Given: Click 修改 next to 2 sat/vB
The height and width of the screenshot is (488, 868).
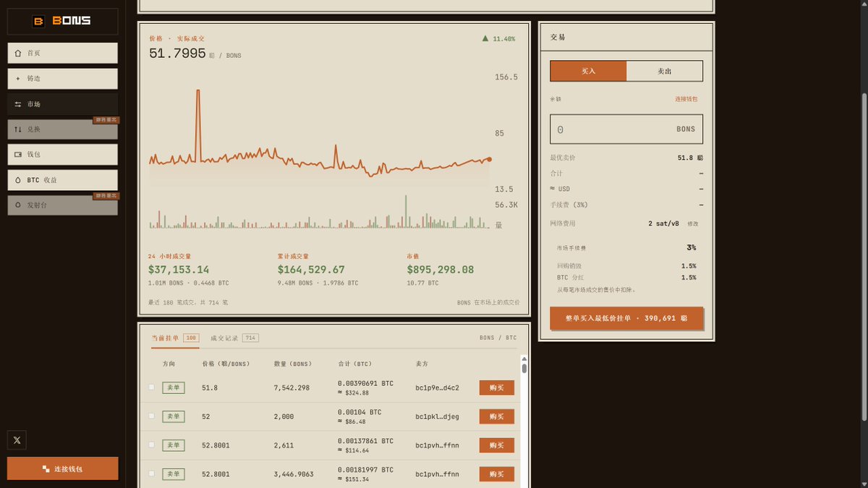Looking at the screenshot, I should pyautogui.click(x=693, y=224).
